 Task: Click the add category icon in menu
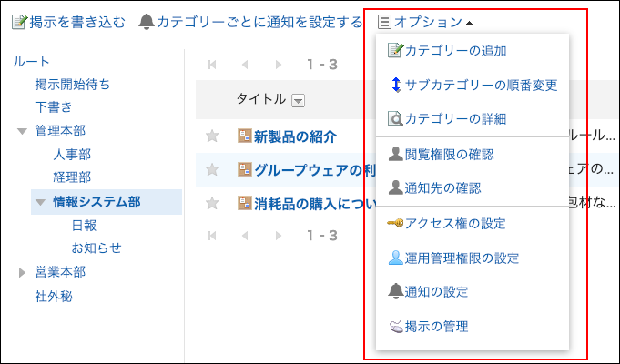coord(394,50)
